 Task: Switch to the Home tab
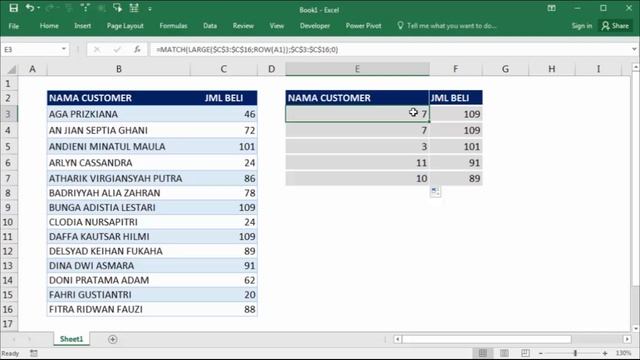click(x=49, y=26)
